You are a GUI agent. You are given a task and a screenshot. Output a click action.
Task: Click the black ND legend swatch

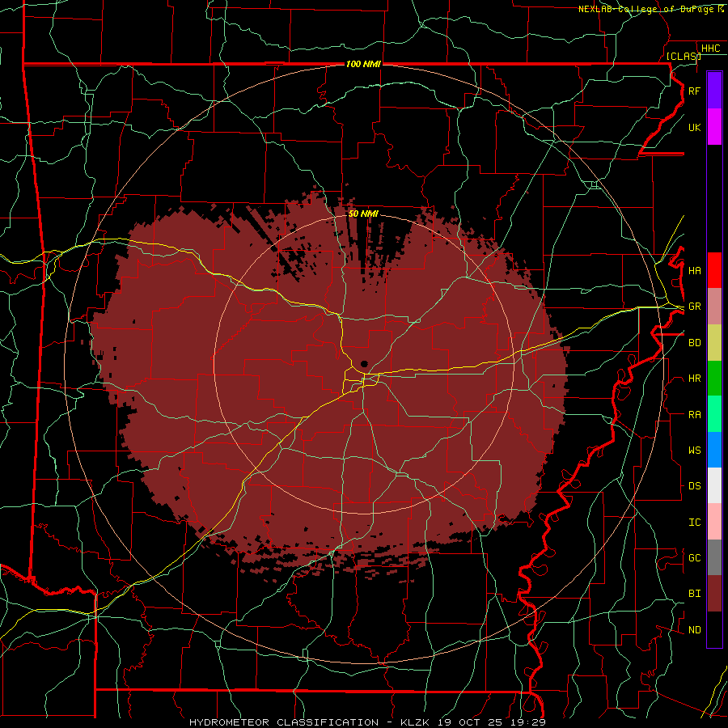(714, 629)
